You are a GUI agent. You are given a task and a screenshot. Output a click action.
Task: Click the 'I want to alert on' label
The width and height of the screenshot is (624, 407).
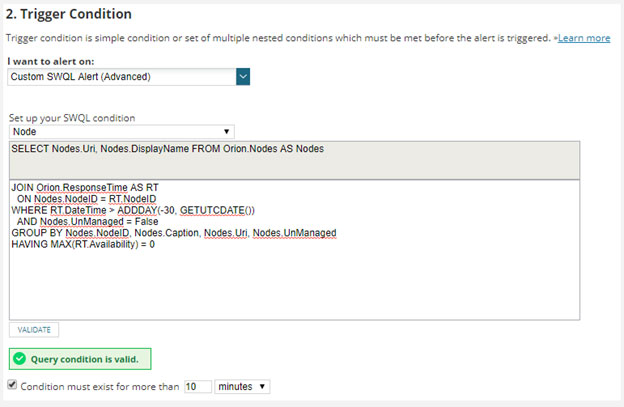pyautogui.click(x=51, y=61)
